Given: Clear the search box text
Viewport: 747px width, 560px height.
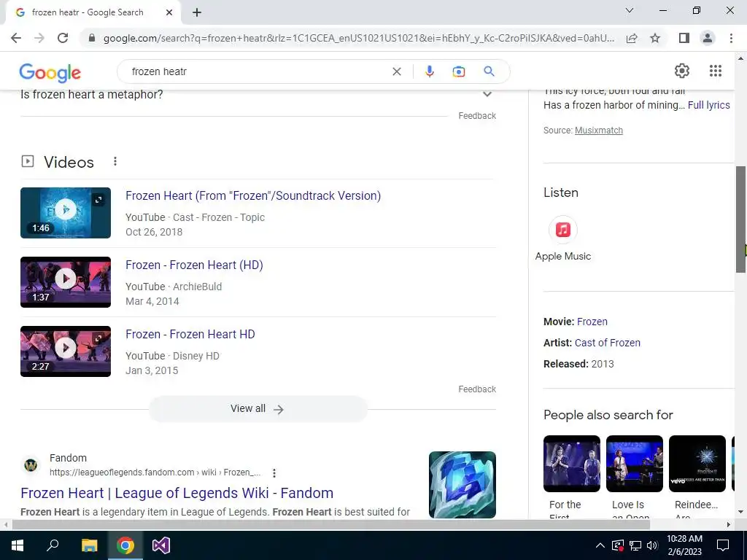Looking at the screenshot, I should tap(396, 71).
